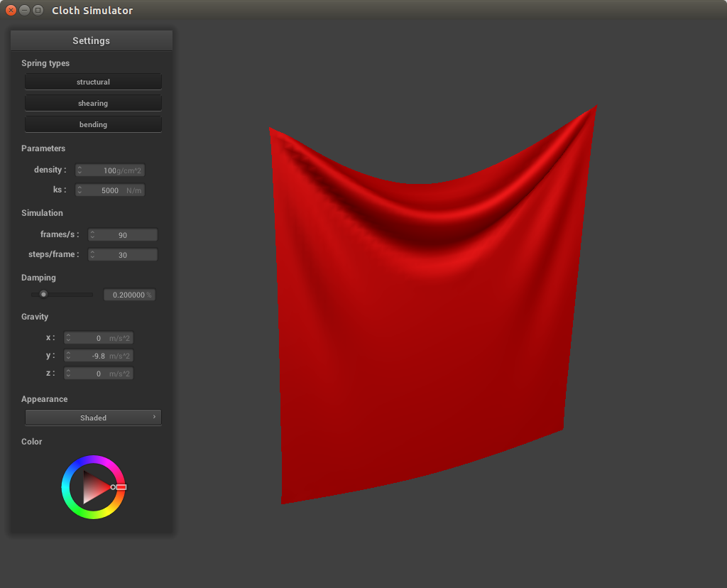Image resolution: width=727 pixels, height=588 pixels.
Task: Click the density spinner arrows
Action: (80, 170)
